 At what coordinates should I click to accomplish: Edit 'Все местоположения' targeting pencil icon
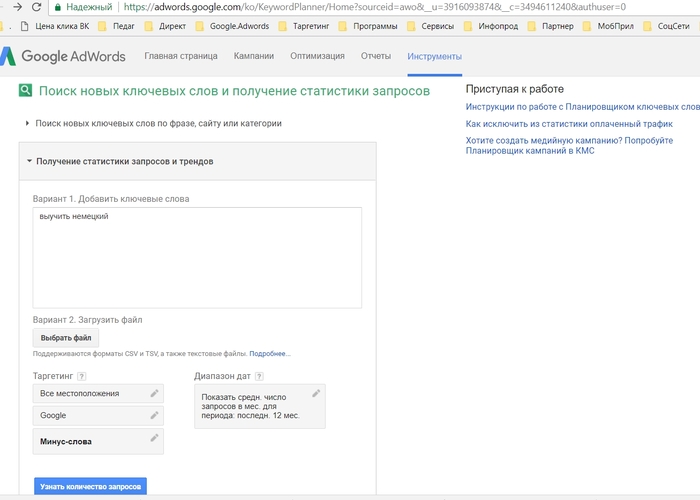pos(154,393)
